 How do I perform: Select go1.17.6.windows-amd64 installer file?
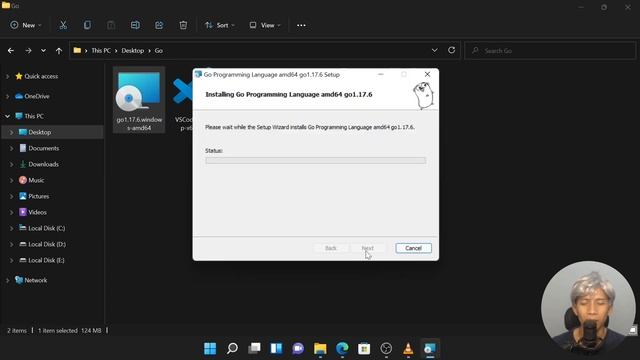139,100
